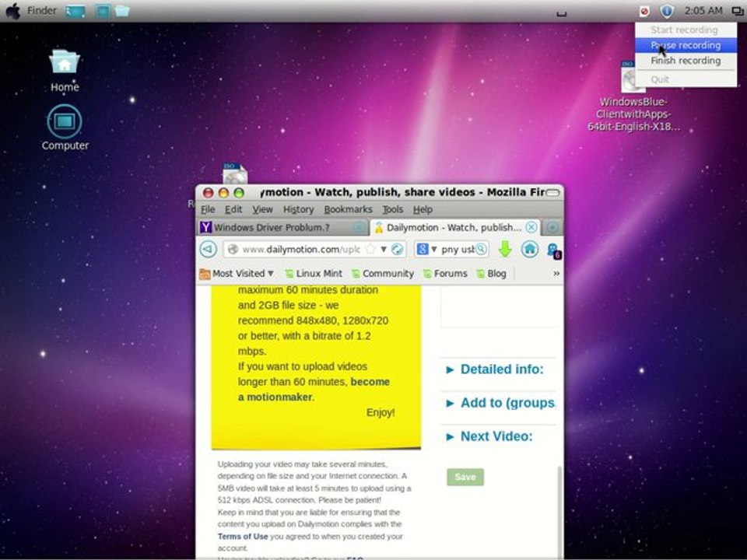Open Firefox Edit menu

[x=233, y=209]
